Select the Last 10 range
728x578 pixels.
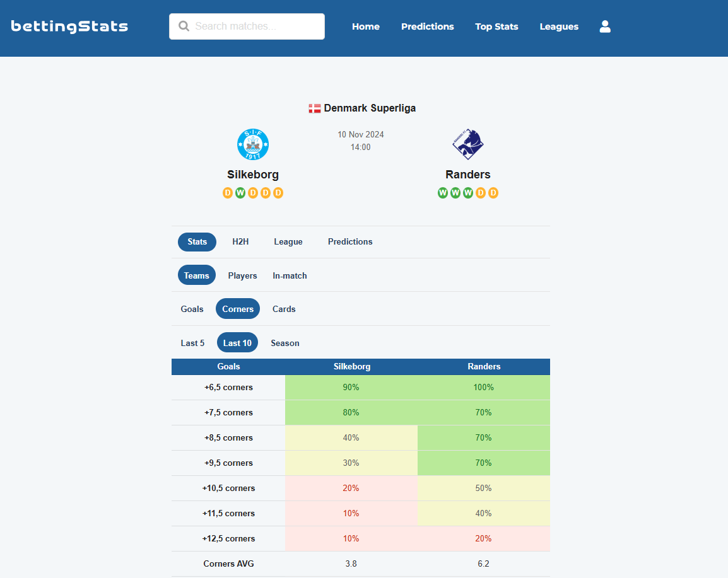237,344
